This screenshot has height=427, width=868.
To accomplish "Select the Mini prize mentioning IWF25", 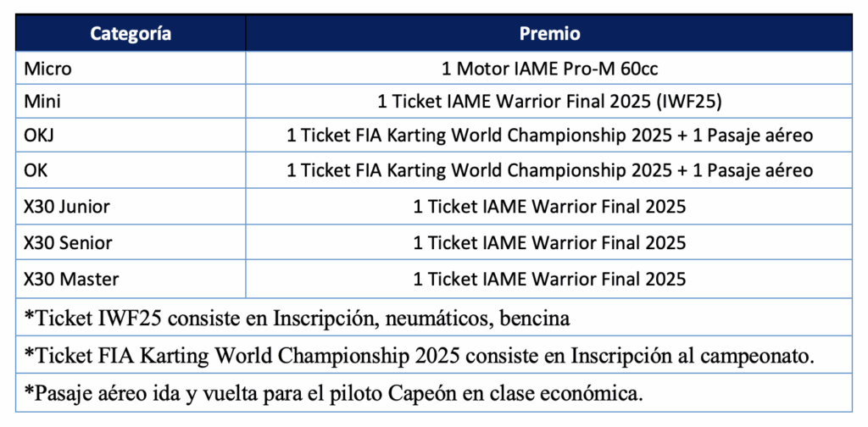I will tap(549, 103).
